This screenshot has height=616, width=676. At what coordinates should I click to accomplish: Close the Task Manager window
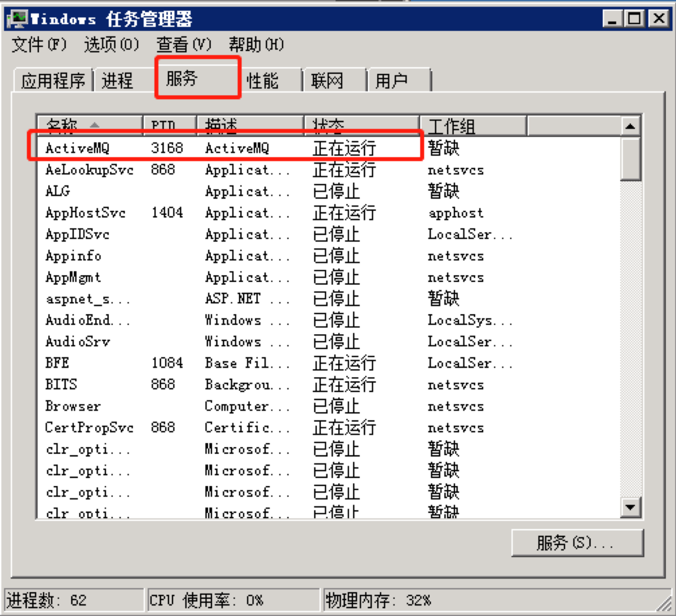[659, 19]
